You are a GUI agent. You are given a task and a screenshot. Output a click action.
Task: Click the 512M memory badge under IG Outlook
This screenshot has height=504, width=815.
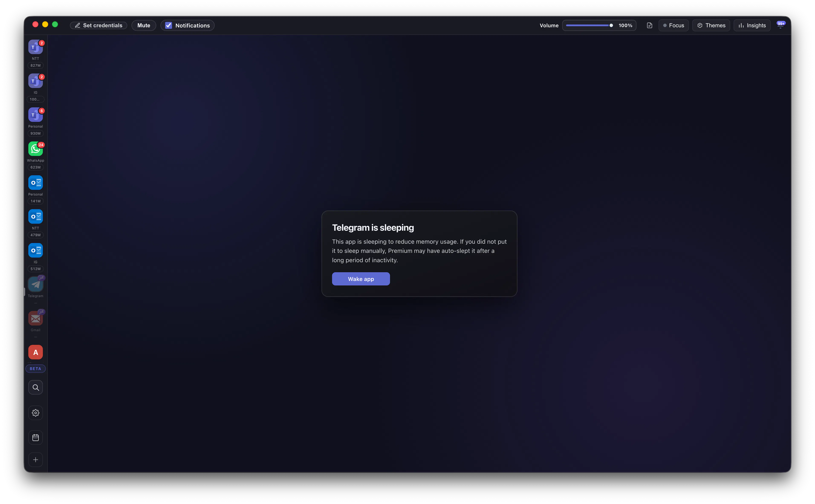point(35,269)
